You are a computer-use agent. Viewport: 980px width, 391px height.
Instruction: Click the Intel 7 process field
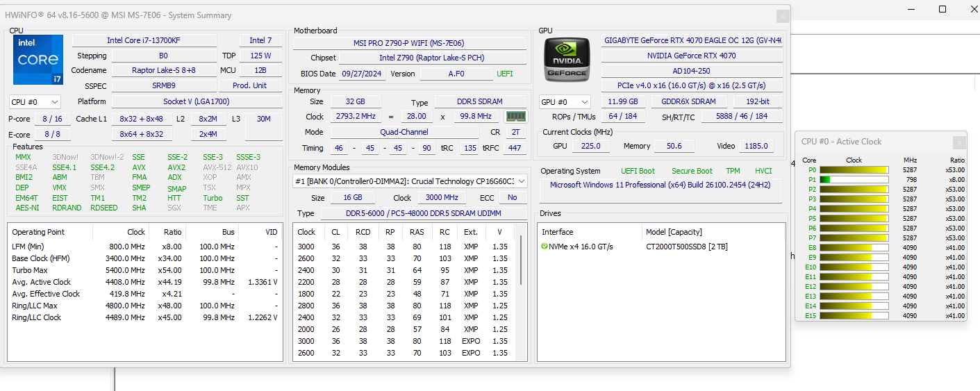click(260, 40)
